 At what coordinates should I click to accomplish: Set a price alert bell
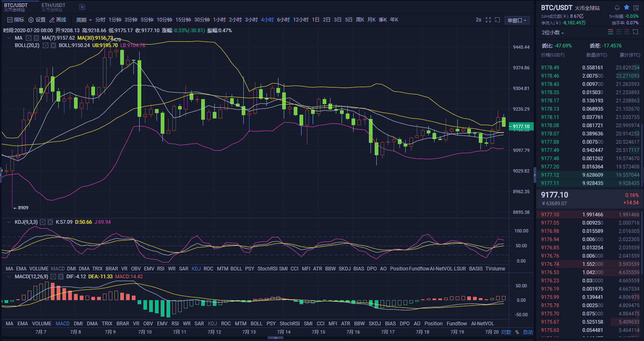tap(617, 7)
